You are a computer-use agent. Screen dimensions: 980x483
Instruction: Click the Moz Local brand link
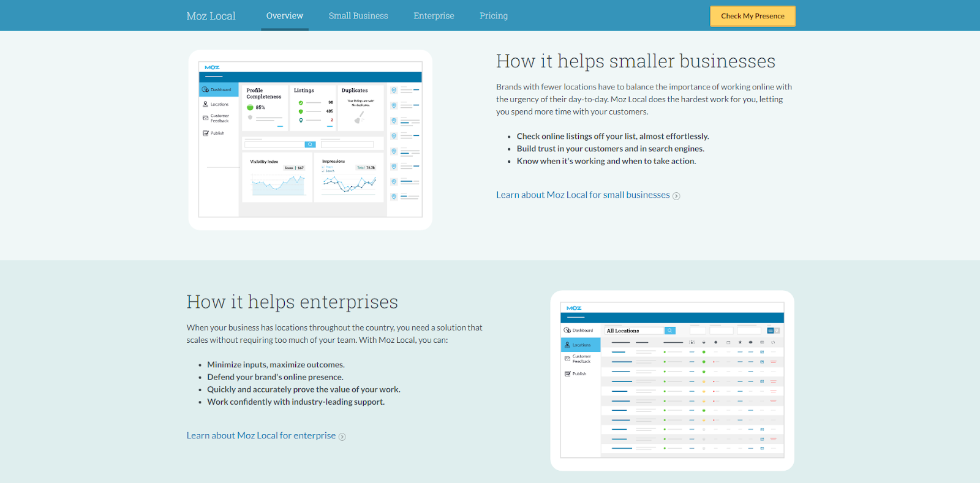point(211,16)
